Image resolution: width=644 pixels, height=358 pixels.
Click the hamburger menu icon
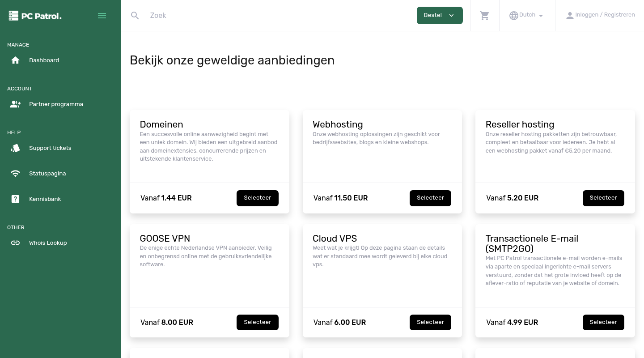102,15
